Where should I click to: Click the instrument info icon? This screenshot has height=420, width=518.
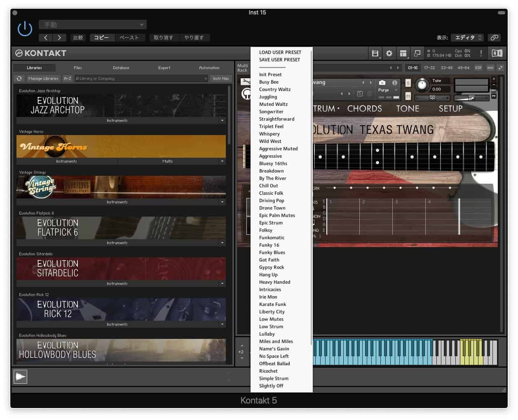pyautogui.click(x=395, y=82)
